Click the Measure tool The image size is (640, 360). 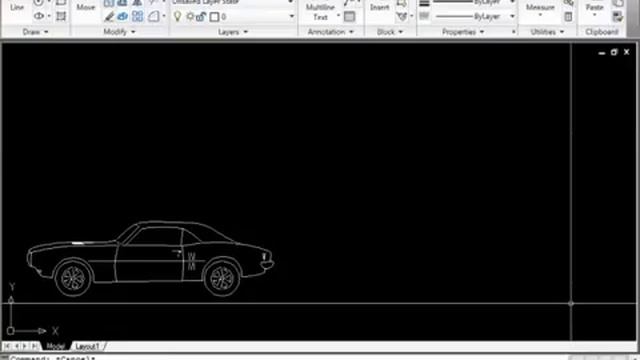click(x=540, y=8)
